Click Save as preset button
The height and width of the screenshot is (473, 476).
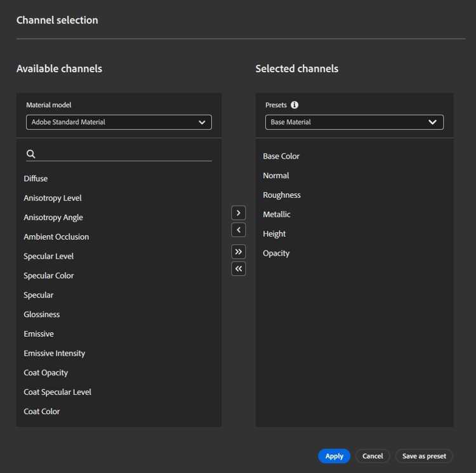pyautogui.click(x=424, y=456)
